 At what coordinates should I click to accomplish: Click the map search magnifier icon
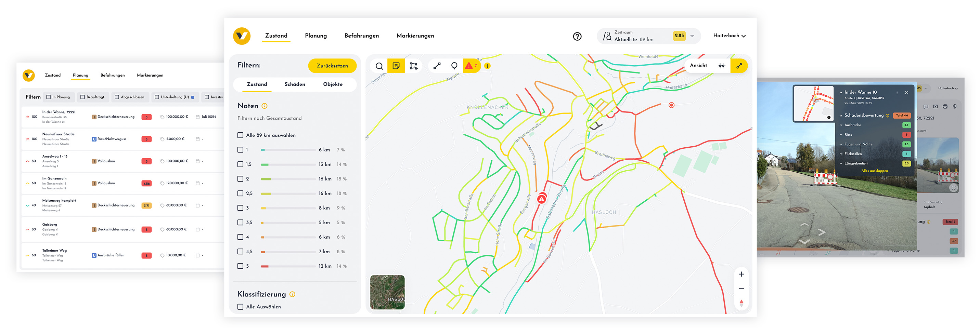(379, 66)
